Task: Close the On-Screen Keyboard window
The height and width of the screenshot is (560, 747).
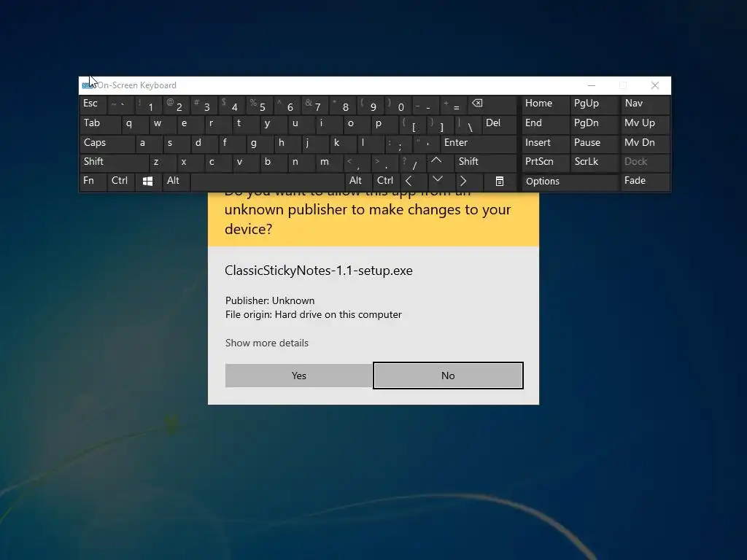Action: point(655,85)
